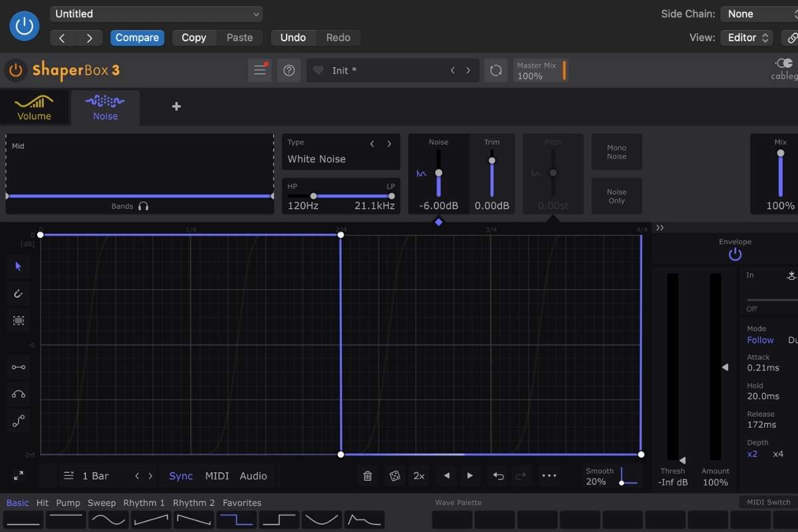Toggle the Compare button
Screen dimensions: 798x532
click(x=137, y=38)
